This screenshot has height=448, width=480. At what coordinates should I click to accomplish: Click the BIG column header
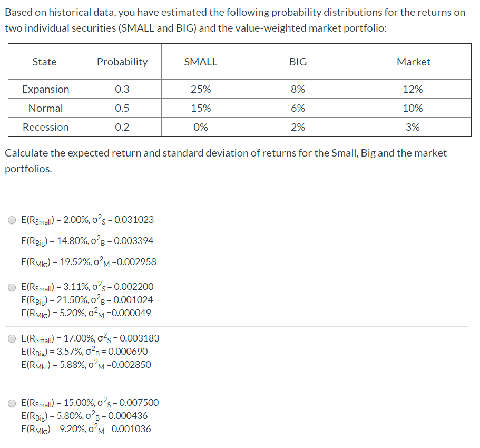click(298, 62)
